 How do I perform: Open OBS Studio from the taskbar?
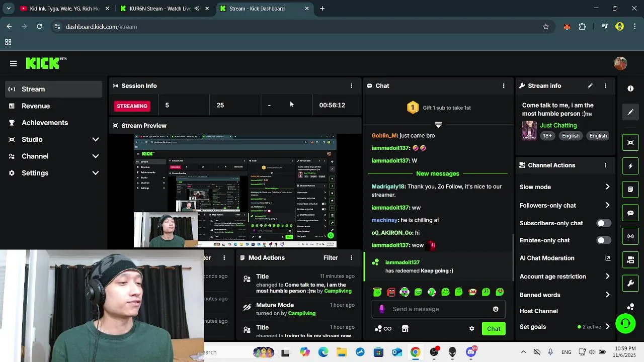[x=434, y=352]
